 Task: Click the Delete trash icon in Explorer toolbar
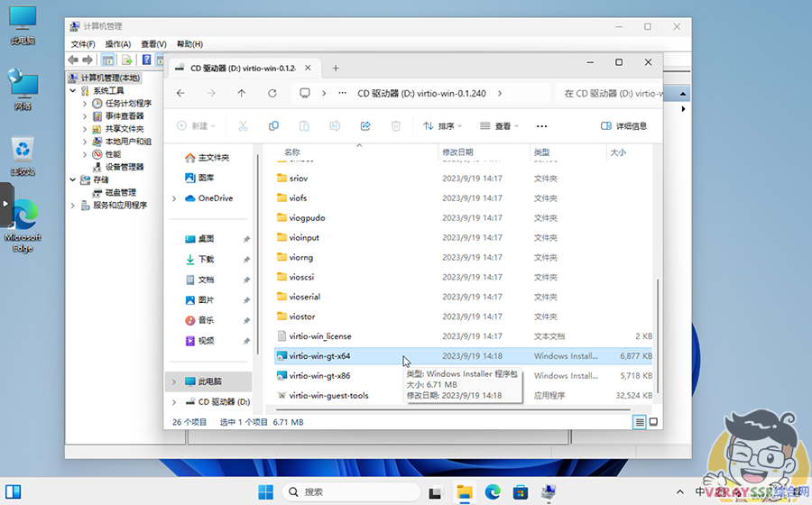(x=396, y=125)
